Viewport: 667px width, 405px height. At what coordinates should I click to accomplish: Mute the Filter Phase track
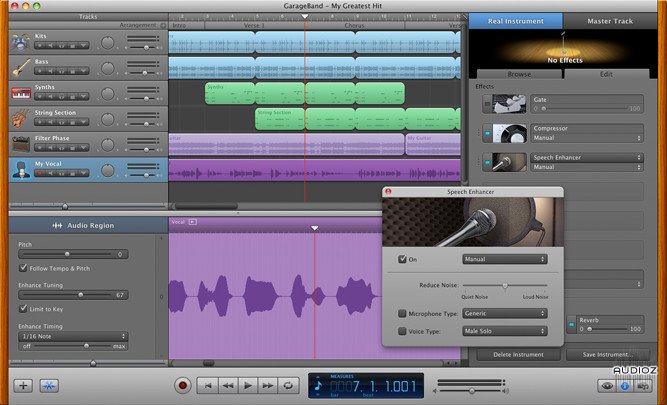click(51, 148)
